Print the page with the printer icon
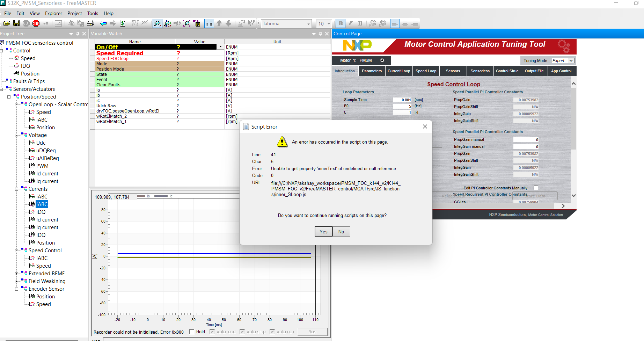Image resolution: width=644 pixels, height=341 pixels. pyautogui.click(x=90, y=23)
